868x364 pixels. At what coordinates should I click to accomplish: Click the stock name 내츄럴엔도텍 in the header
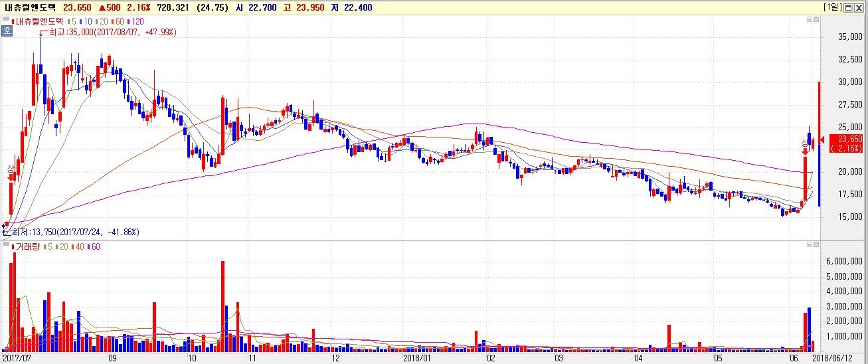coord(31,8)
